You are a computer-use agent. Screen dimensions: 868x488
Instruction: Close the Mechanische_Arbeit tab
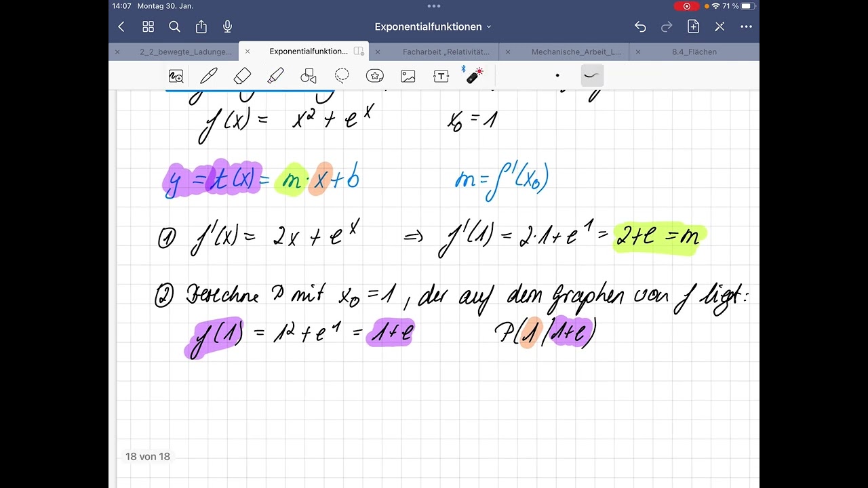pyautogui.click(x=508, y=52)
